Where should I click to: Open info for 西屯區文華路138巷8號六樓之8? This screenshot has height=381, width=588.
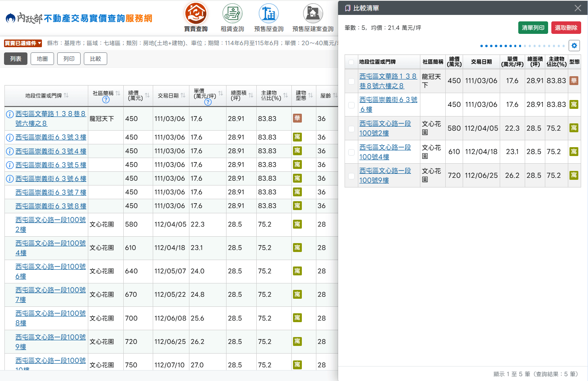click(10, 114)
